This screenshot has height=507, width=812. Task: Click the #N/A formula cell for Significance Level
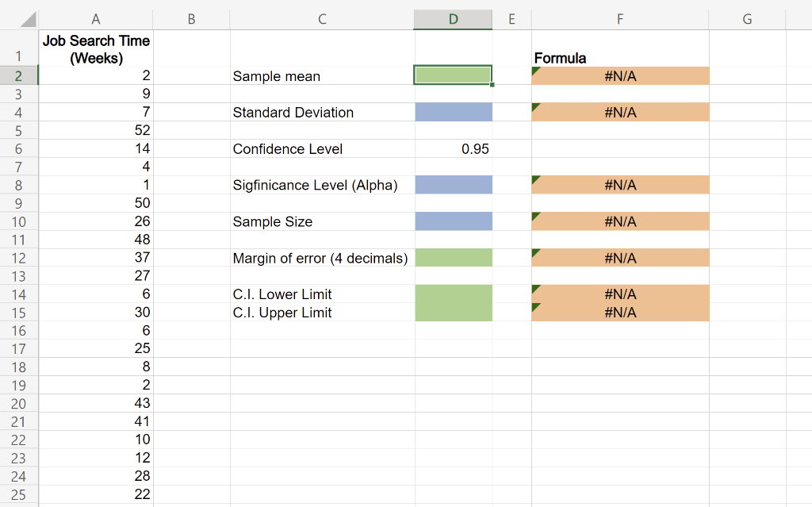[620, 185]
